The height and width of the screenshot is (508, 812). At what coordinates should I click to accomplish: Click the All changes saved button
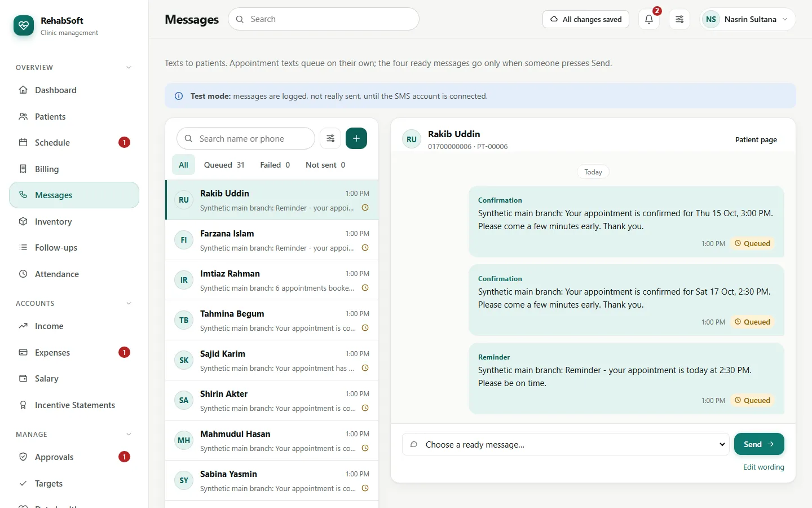point(586,19)
